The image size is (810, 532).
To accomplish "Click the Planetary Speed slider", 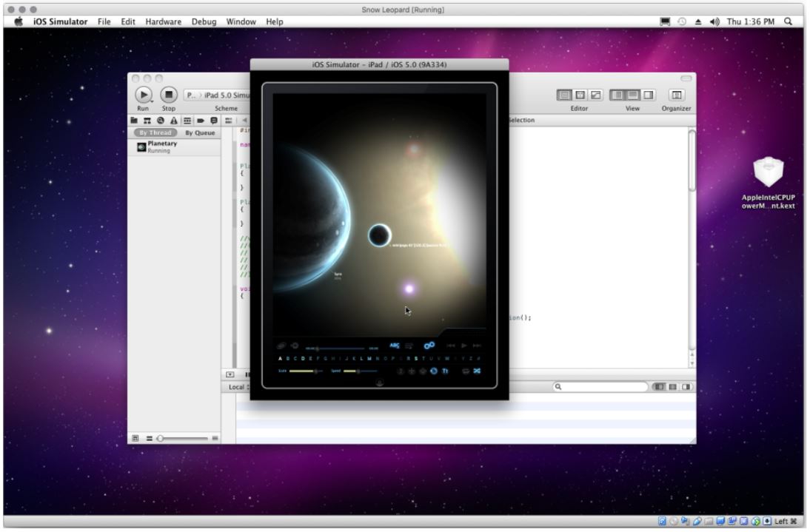I will pyautogui.click(x=360, y=371).
